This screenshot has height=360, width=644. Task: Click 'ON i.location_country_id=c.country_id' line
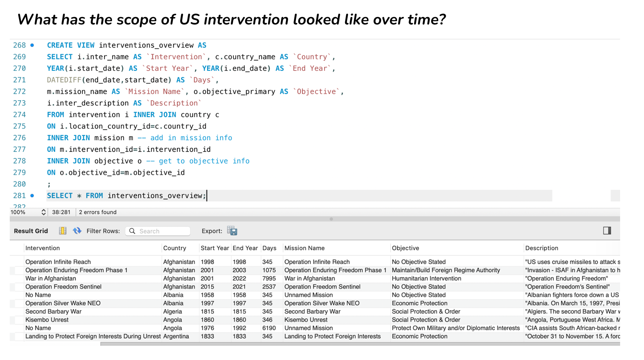click(x=126, y=126)
